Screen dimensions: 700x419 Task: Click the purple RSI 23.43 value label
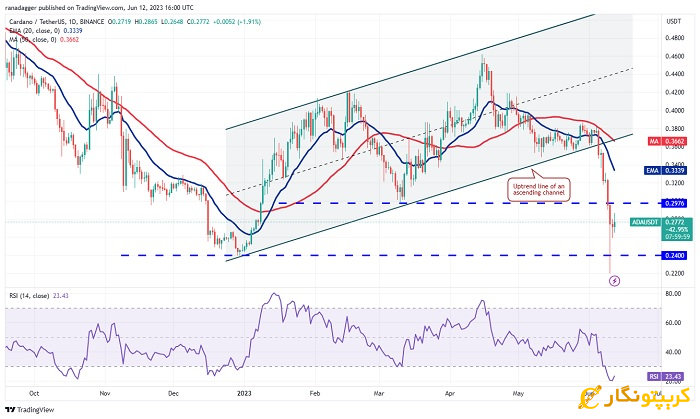667,377
